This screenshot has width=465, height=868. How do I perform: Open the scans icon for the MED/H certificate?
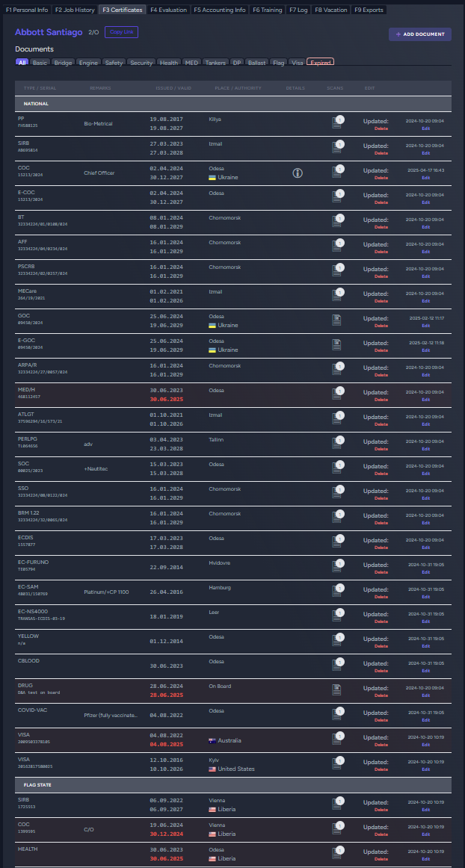pos(336,395)
